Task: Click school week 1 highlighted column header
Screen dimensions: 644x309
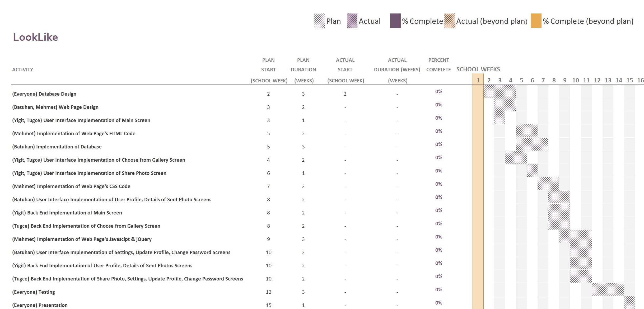Action: point(478,80)
